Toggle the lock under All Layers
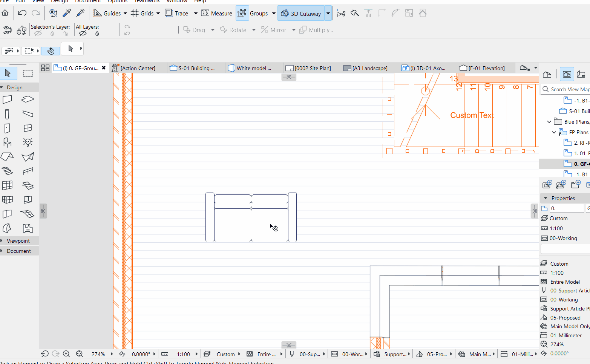590x364 pixels. pos(97,34)
